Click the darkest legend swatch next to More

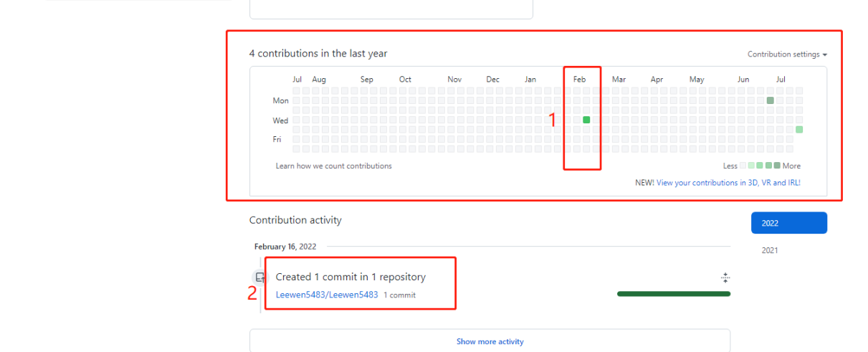(777, 166)
